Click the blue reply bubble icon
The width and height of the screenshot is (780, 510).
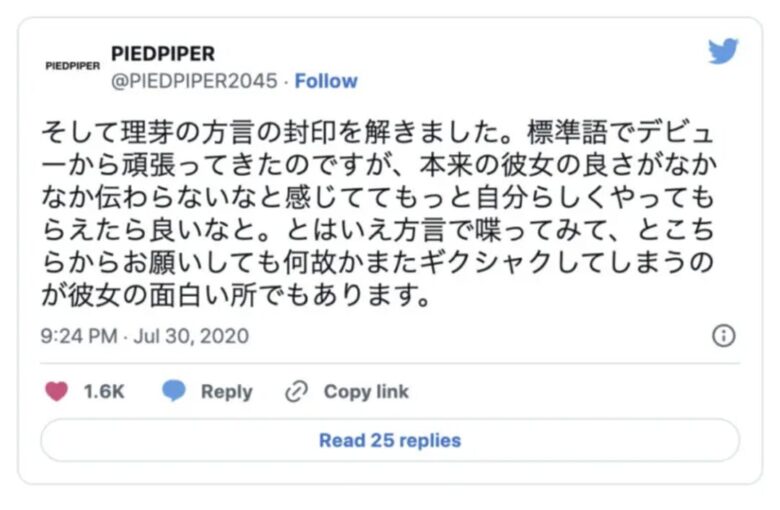(x=174, y=391)
